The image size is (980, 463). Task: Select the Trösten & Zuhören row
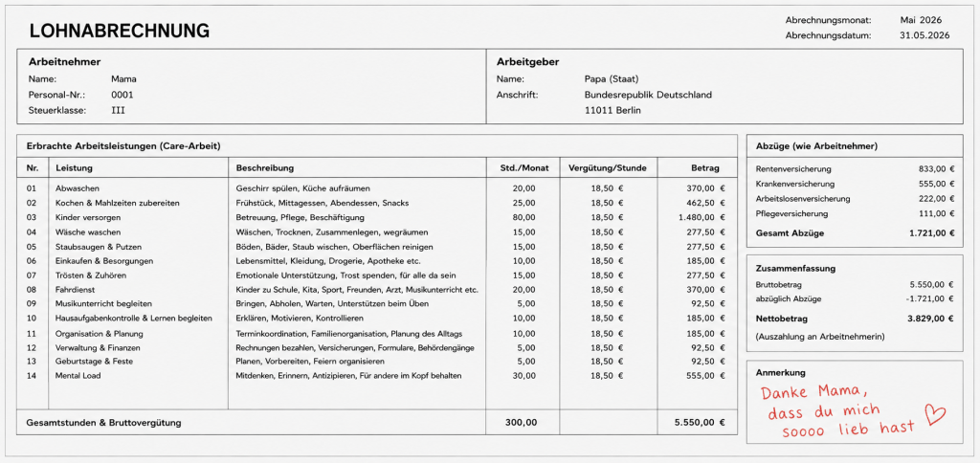(91, 276)
